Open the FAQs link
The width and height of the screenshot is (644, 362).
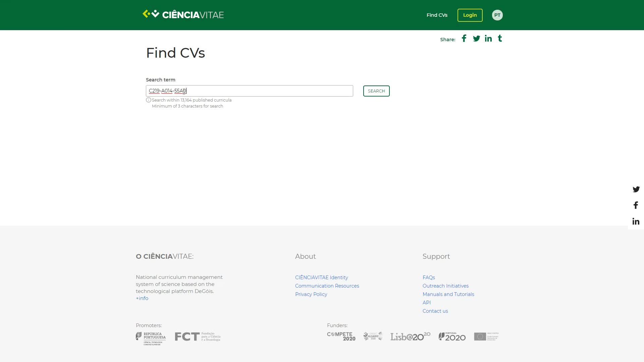[x=429, y=278]
